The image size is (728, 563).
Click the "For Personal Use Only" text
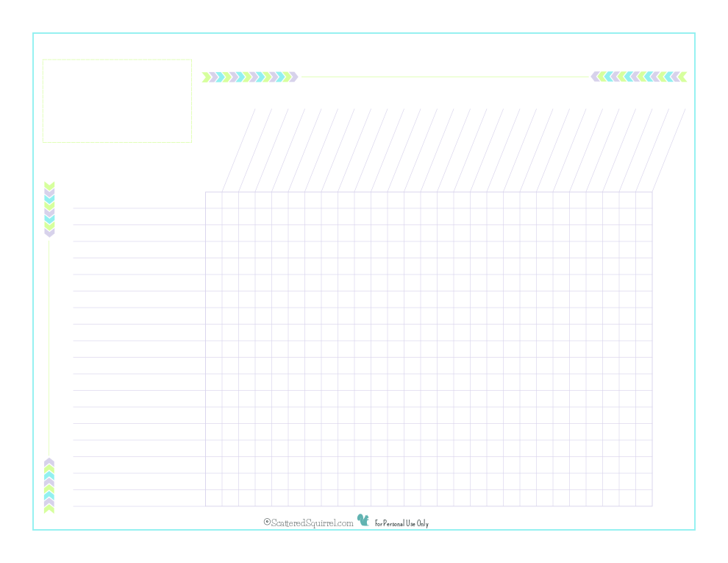(402, 523)
